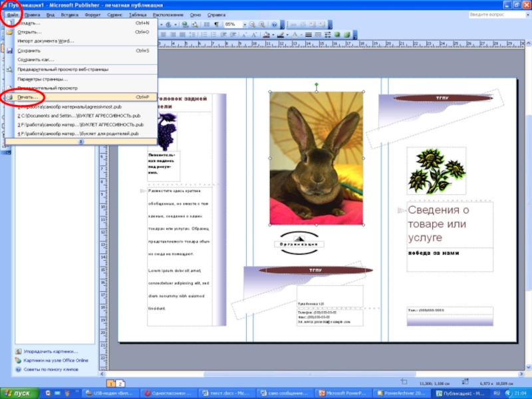Viewport: 532px width, 399px height.
Task: Click the Help question mark toolbar icon
Action: [x=274, y=25]
